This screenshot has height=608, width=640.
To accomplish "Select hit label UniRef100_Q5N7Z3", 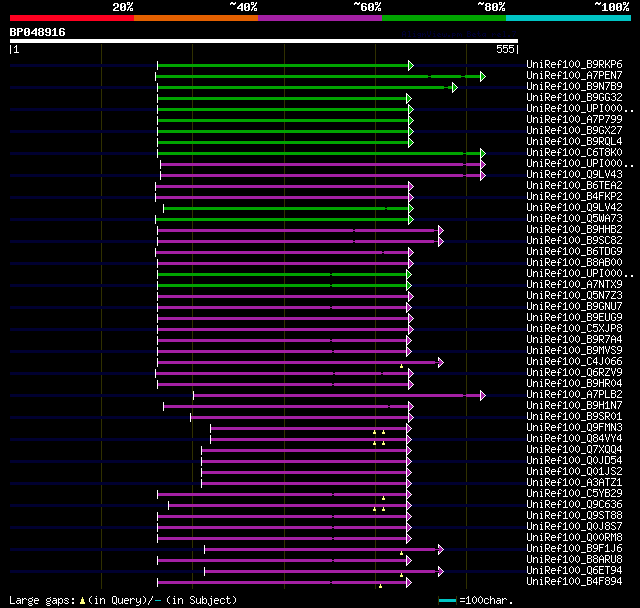I will click(574, 296).
